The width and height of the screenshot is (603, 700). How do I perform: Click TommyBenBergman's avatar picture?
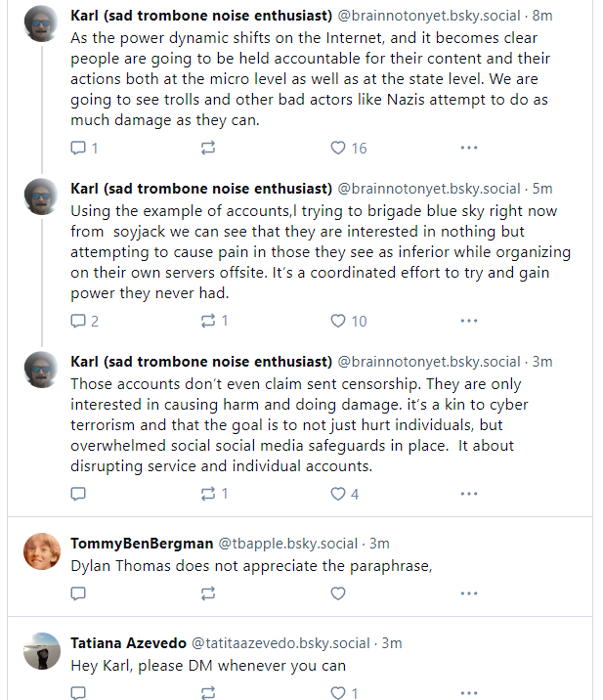pyautogui.click(x=41, y=552)
